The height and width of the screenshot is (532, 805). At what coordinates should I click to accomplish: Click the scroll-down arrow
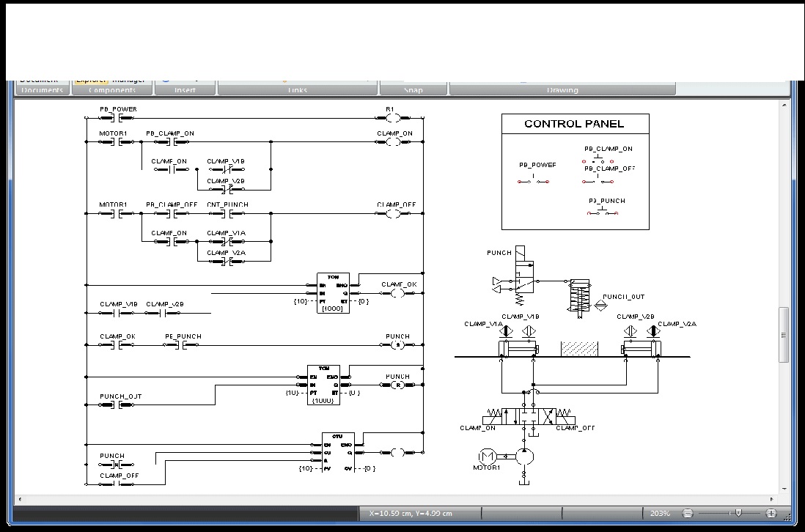pos(784,489)
